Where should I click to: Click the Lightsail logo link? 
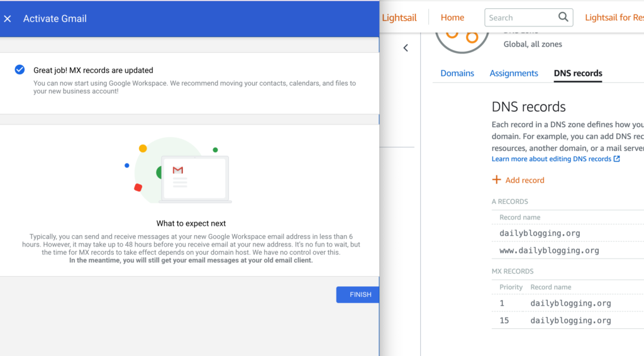[x=399, y=18]
